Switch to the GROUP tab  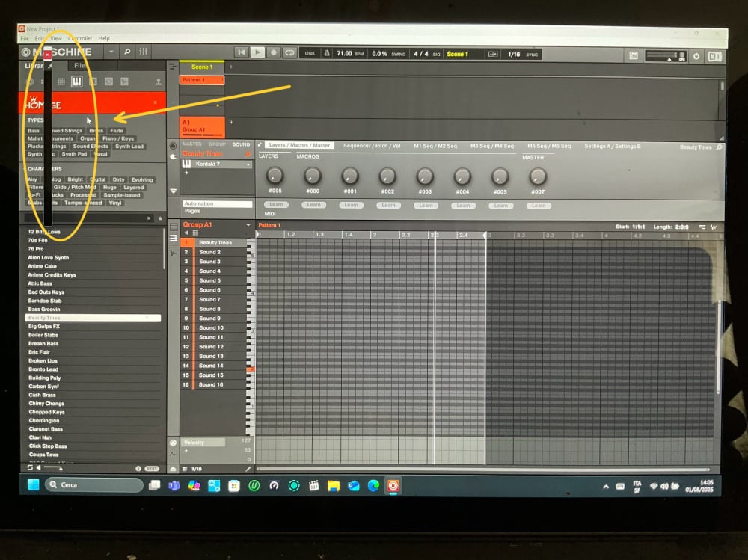(217, 144)
